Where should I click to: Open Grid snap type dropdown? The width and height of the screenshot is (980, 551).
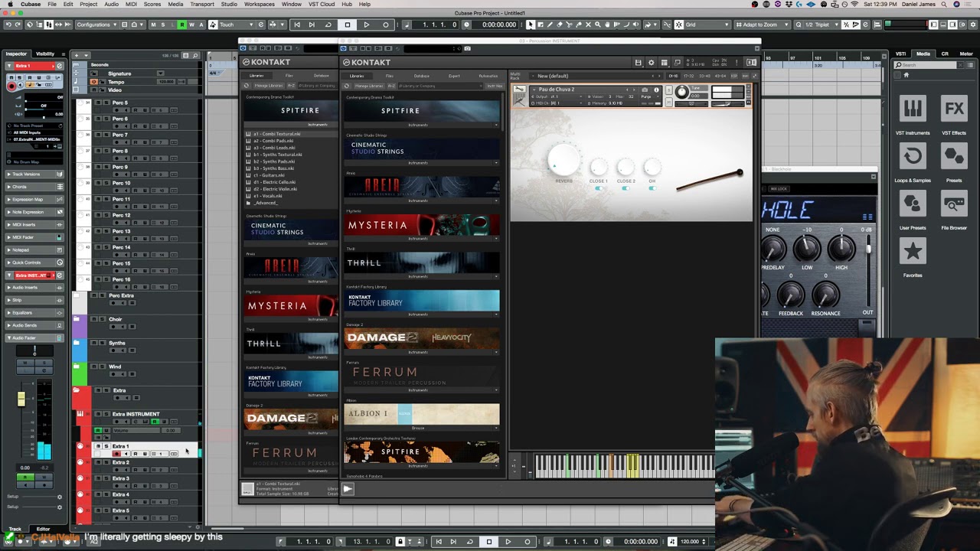click(707, 24)
